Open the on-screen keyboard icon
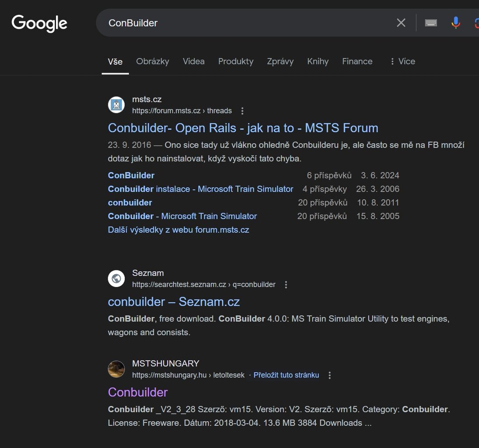Screen dimensions: 479x448 (431, 23)
